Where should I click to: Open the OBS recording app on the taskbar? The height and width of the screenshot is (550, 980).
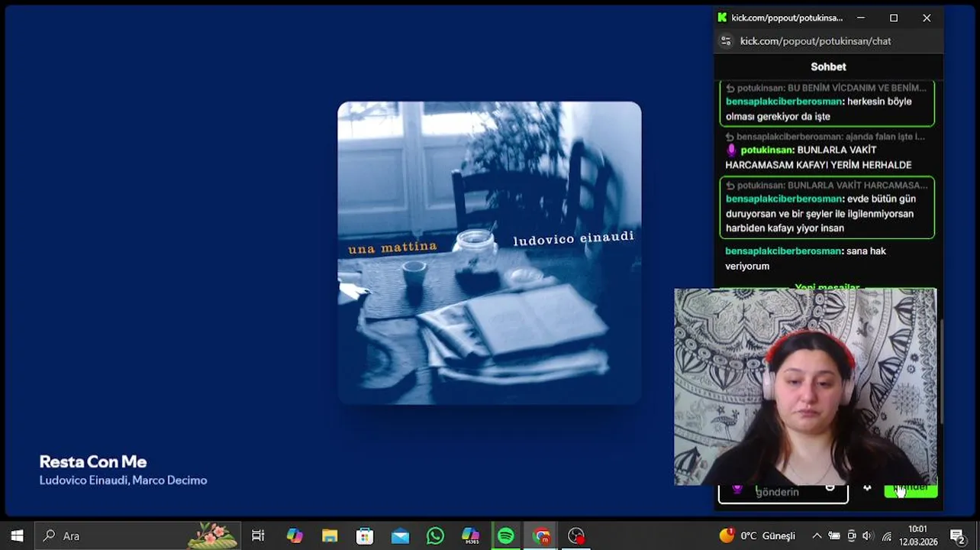click(576, 535)
